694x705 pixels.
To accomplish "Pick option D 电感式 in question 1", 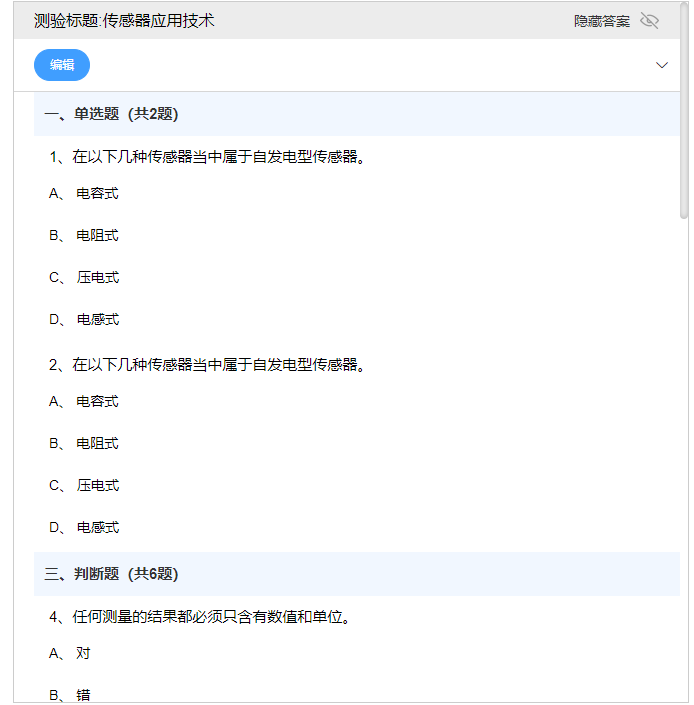I will point(97,319).
